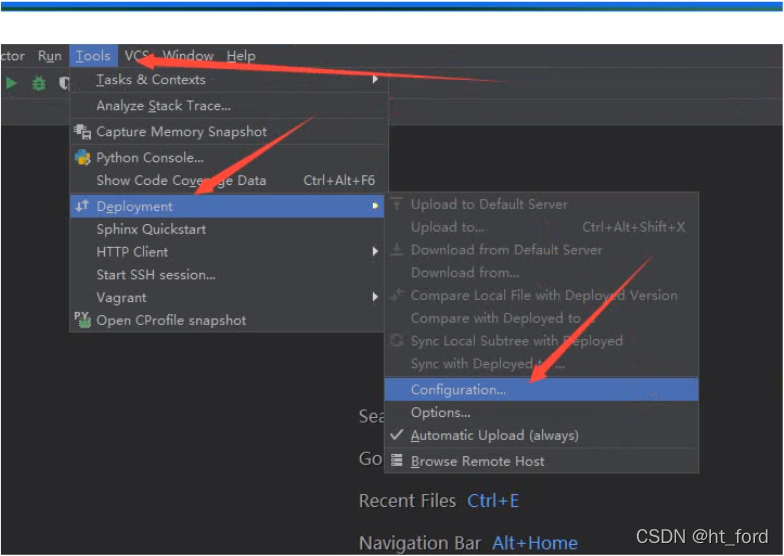Expand the Tasks & Contexts submenu arrow

[375, 80]
